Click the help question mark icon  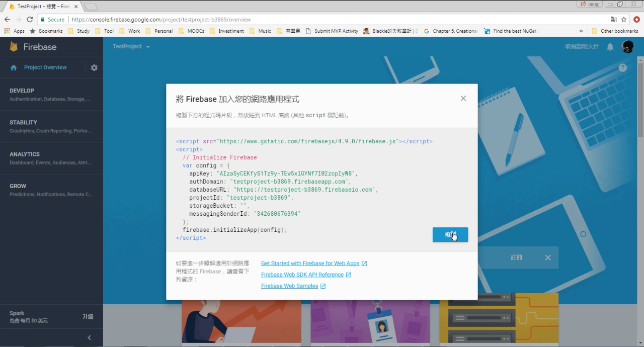(x=623, y=67)
